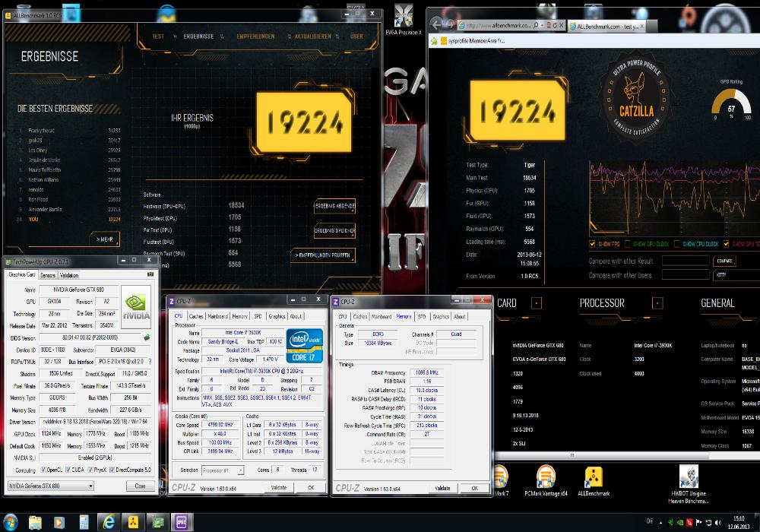Click the green GPU-Z taskbar icon
Screen dimensions: 760x532
pos(157,522)
